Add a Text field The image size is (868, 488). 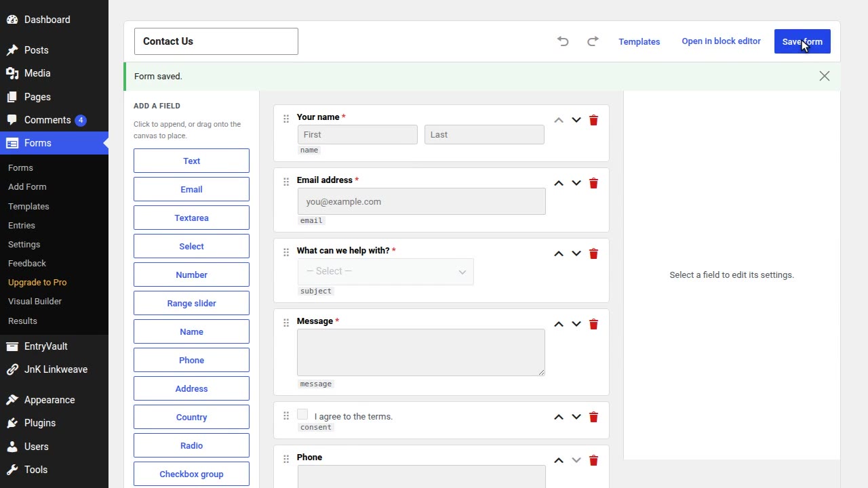click(191, 161)
